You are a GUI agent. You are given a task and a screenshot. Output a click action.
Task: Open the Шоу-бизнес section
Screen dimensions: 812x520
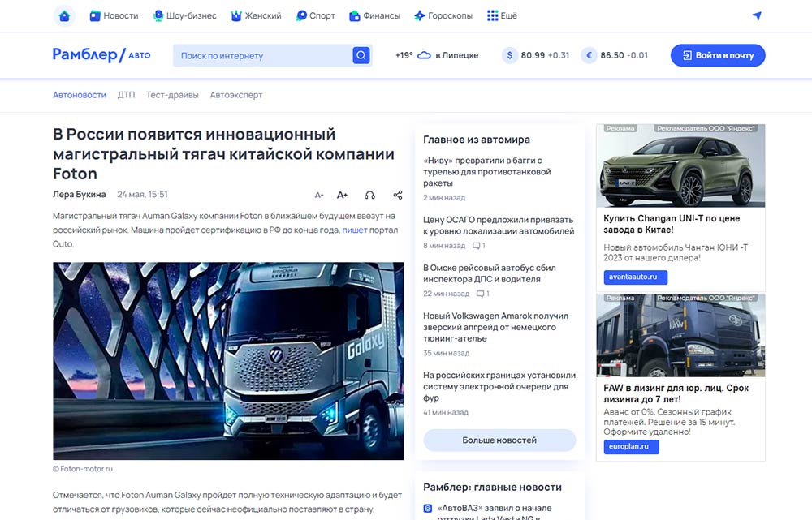(x=185, y=16)
